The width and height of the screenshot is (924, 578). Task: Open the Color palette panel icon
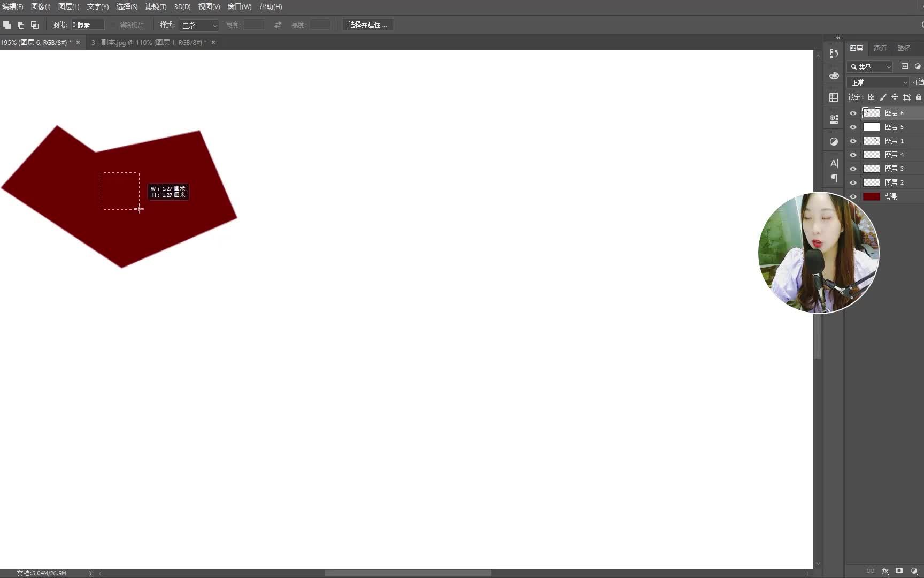point(834,75)
